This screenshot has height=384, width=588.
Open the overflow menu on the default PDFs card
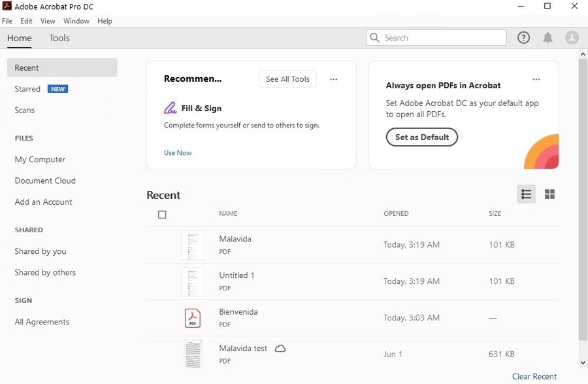click(x=536, y=79)
